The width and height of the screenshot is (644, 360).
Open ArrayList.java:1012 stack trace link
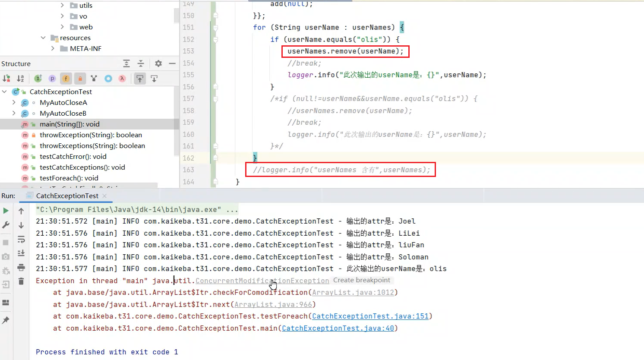pyautogui.click(x=353, y=292)
